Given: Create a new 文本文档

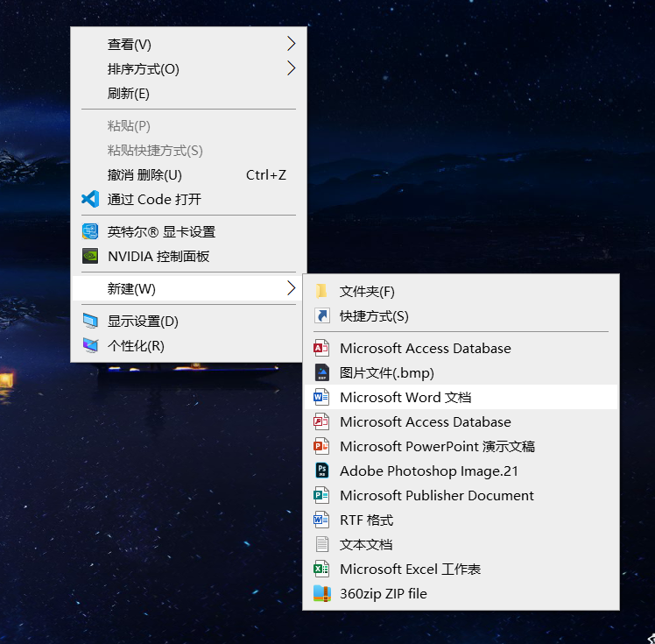Looking at the screenshot, I should tap(461, 544).
